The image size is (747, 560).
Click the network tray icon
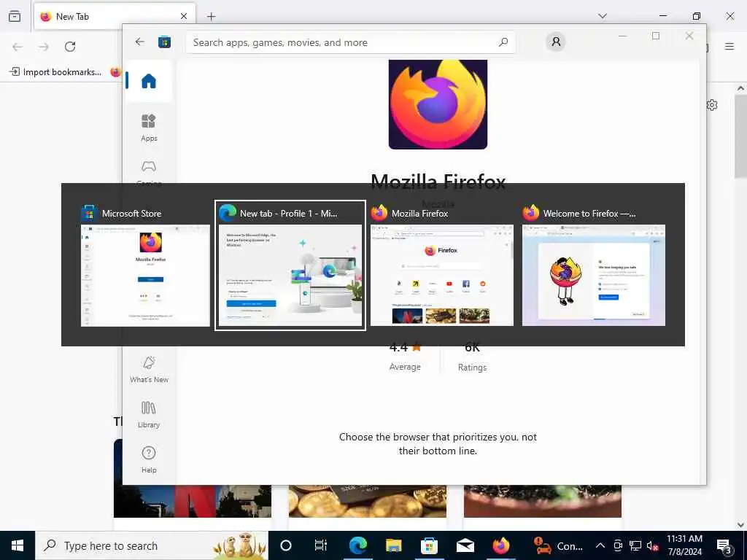[635, 545]
